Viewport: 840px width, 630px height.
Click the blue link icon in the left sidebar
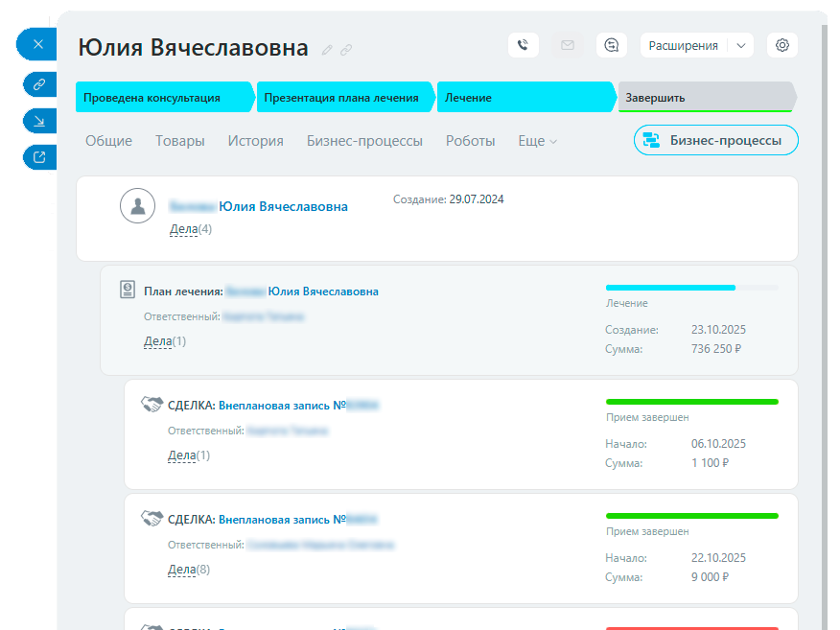click(x=39, y=84)
